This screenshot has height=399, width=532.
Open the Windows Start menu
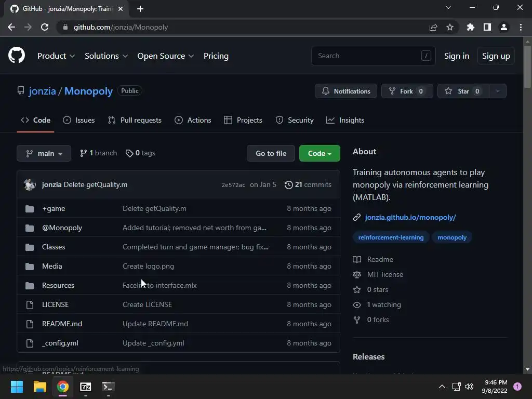point(17,387)
